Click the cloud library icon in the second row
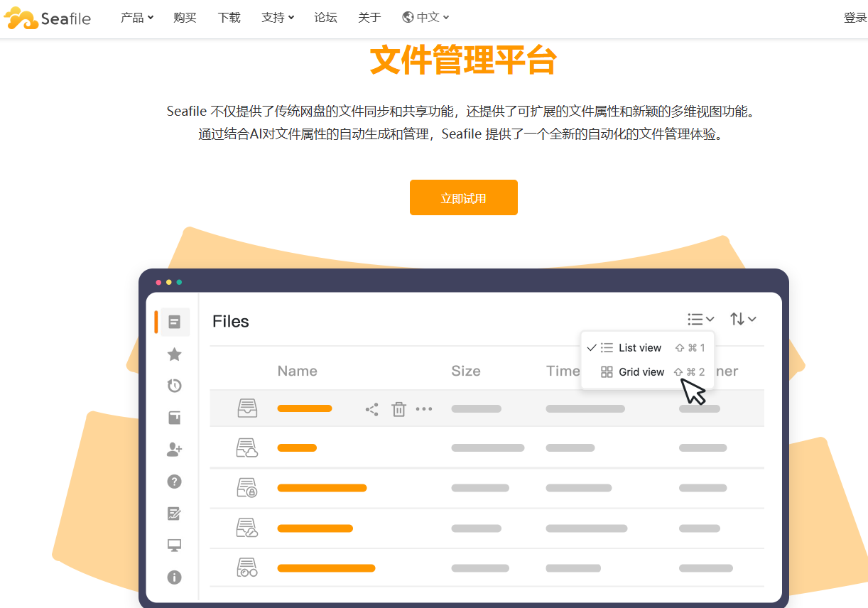Screen dimensions: 868x608 click(246, 448)
